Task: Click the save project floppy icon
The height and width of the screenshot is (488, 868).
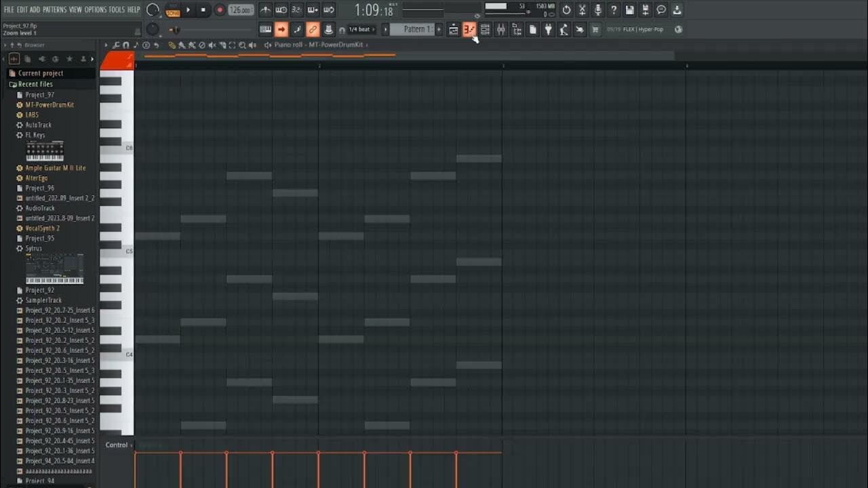Action: click(630, 10)
